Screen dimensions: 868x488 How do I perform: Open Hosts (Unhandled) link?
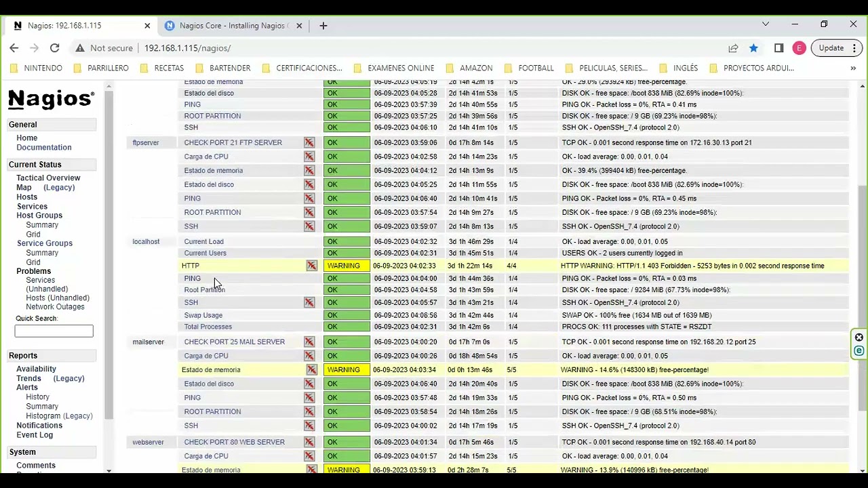58,298
